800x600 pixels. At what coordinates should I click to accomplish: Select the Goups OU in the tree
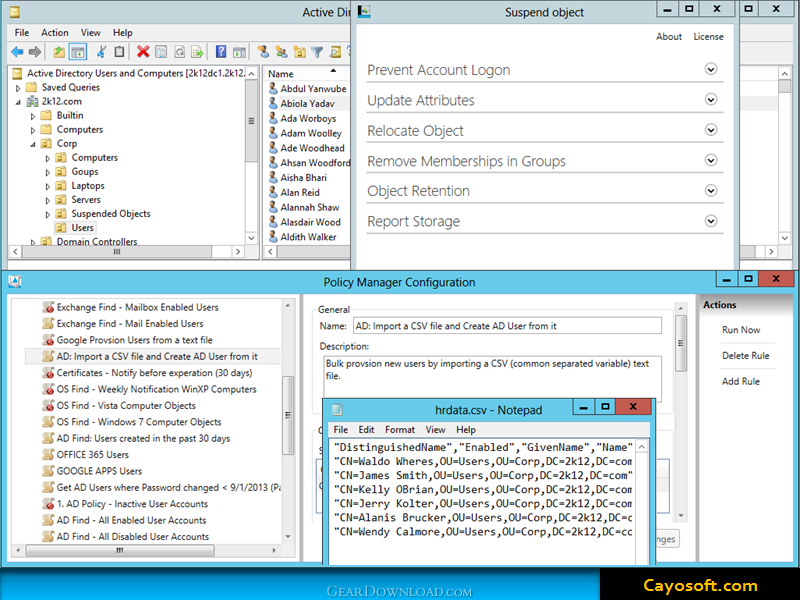85,171
